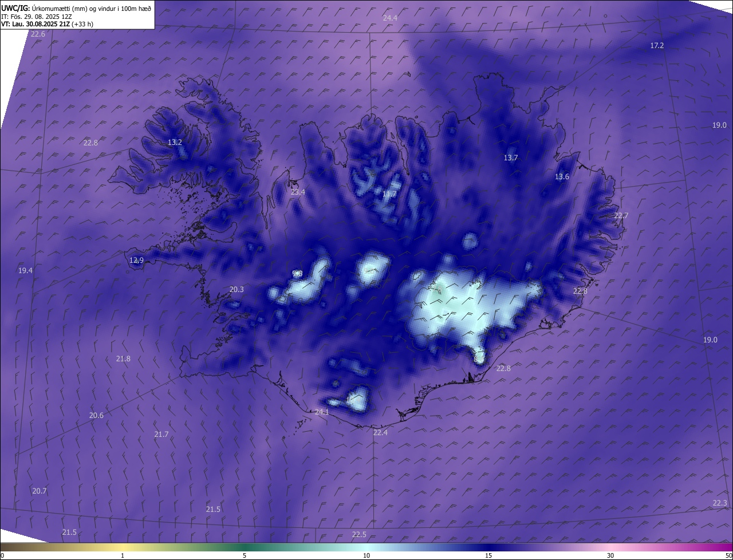Click the color scale tick label 0
This screenshot has width=733, height=560.
point(3,555)
